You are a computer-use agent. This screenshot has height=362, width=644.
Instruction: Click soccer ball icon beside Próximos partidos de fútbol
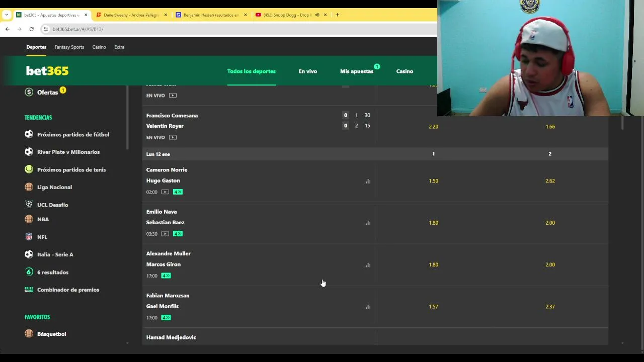tap(29, 134)
